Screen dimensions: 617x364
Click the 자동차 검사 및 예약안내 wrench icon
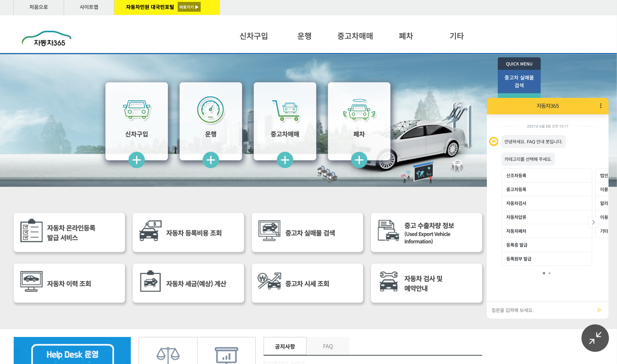(x=388, y=281)
